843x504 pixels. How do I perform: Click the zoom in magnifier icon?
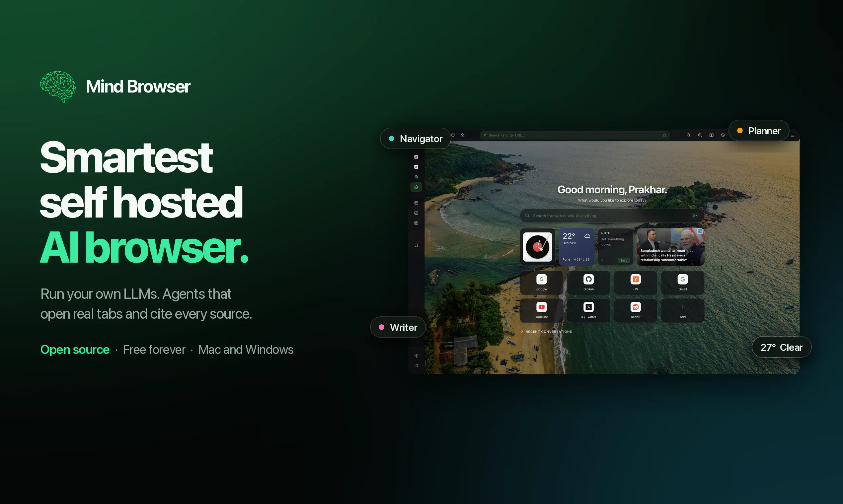[x=700, y=135]
